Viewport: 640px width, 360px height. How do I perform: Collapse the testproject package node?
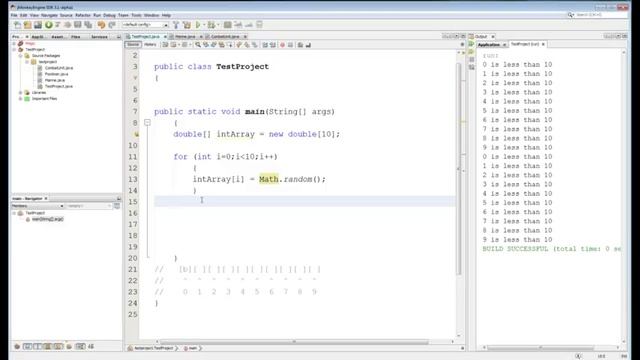pyautogui.click(x=27, y=62)
